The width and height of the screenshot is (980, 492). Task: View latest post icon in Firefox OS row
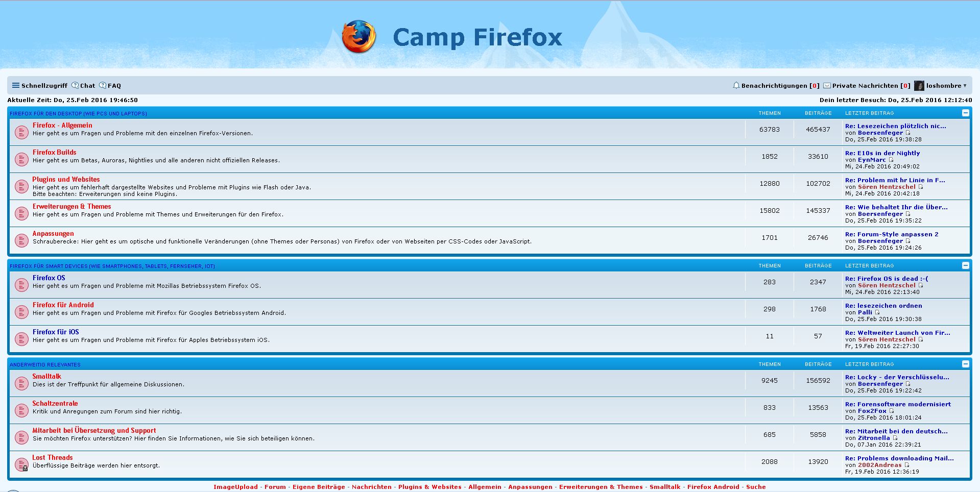(920, 285)
